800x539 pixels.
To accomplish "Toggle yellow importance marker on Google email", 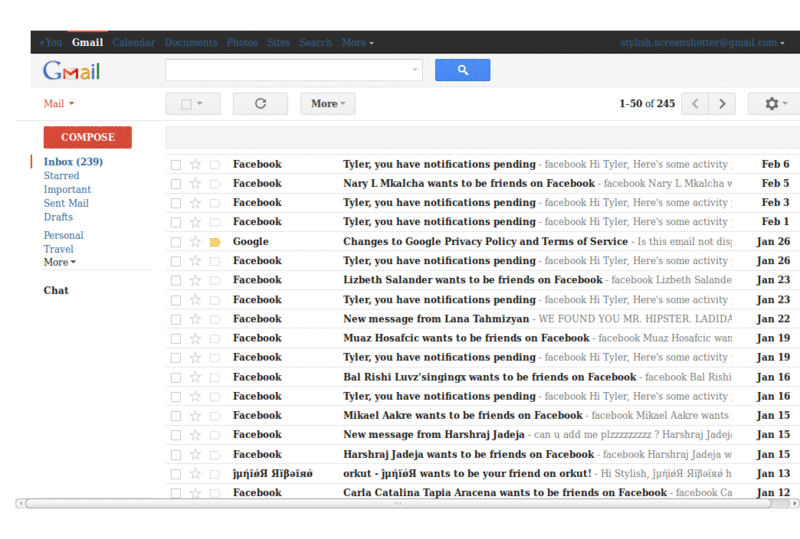I will point(215,242).
